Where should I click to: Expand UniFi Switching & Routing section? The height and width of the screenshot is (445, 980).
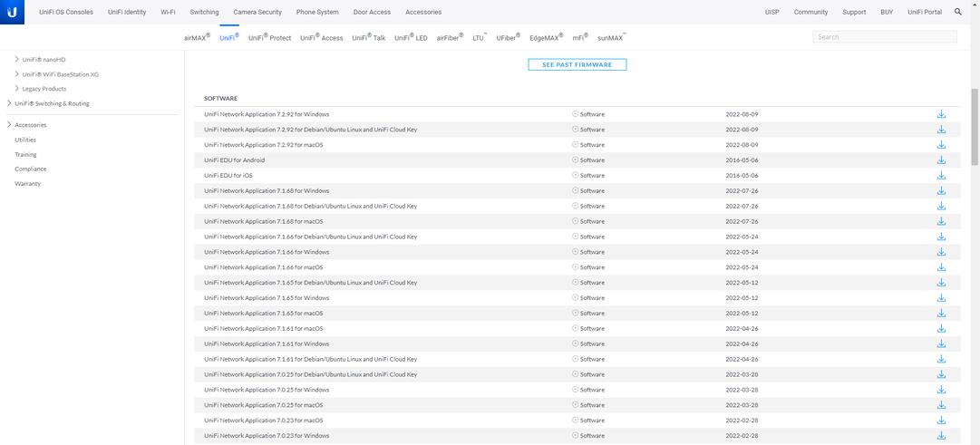[9, 103]
